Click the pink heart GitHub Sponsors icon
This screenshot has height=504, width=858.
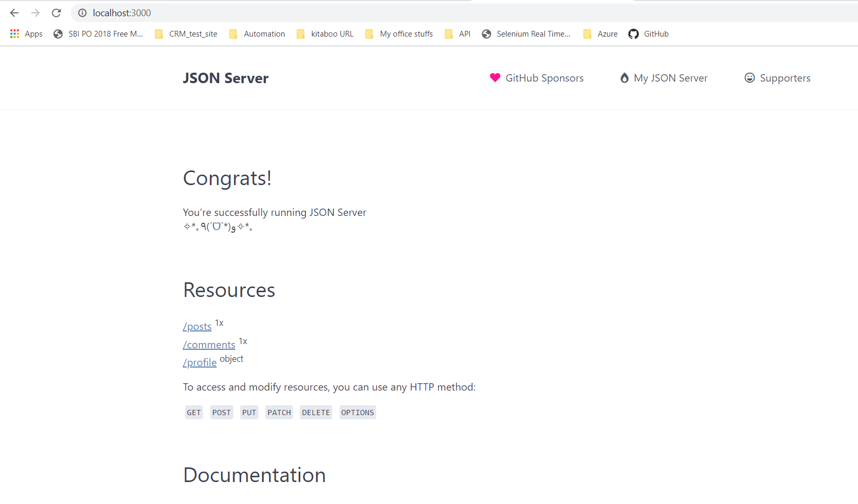[495, 77]
